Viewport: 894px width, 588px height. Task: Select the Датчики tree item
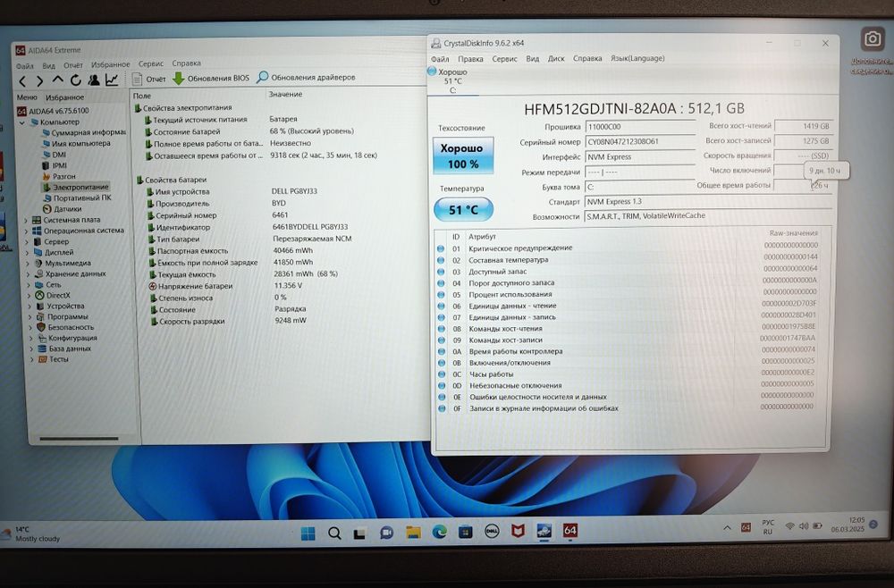(x=63, y=208)
